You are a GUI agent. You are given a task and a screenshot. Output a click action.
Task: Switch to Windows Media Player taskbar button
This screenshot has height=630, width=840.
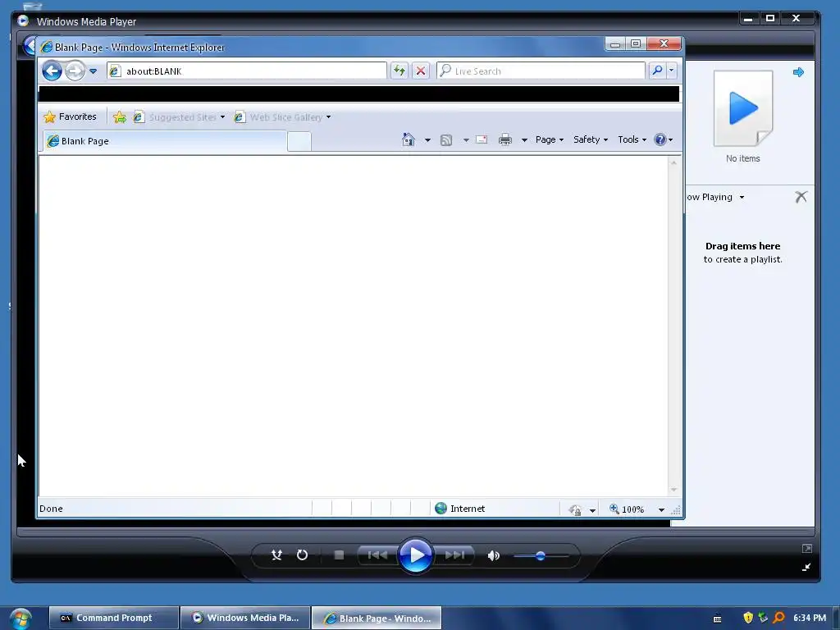tap(245, 618)
